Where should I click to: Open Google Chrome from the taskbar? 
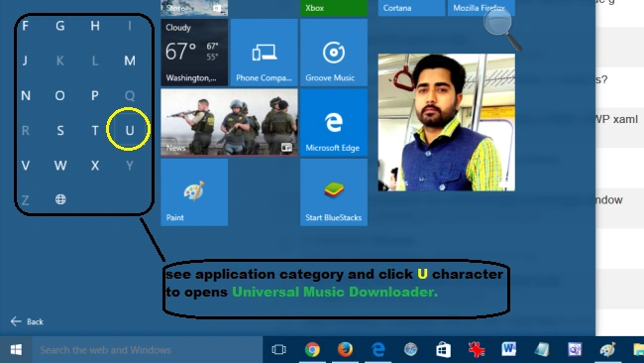pos(312,350)
